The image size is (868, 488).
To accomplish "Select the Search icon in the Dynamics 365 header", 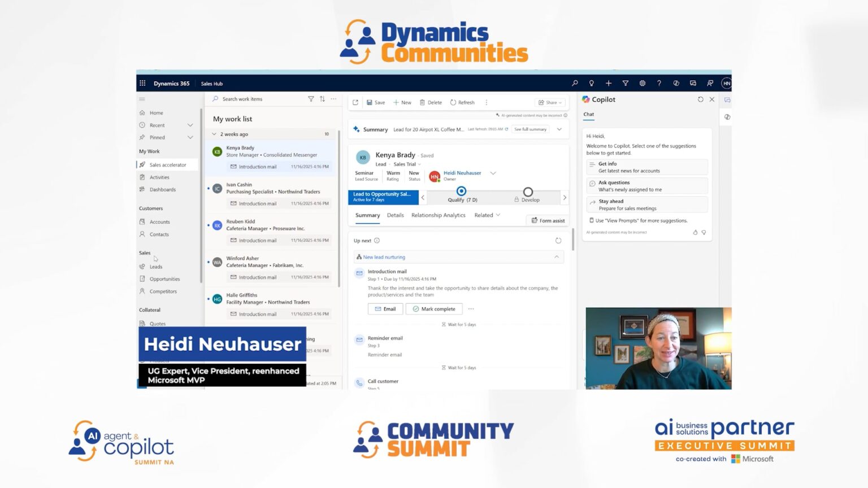I will (575, 83).
